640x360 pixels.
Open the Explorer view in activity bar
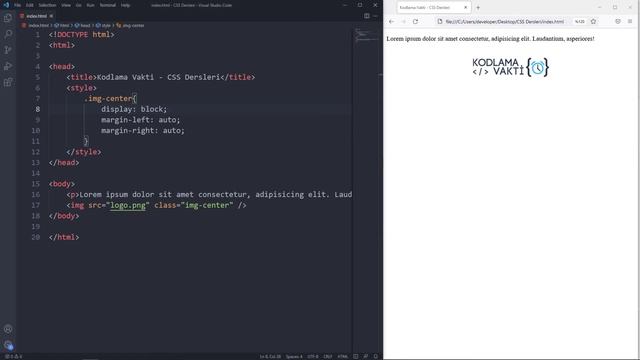8,18
